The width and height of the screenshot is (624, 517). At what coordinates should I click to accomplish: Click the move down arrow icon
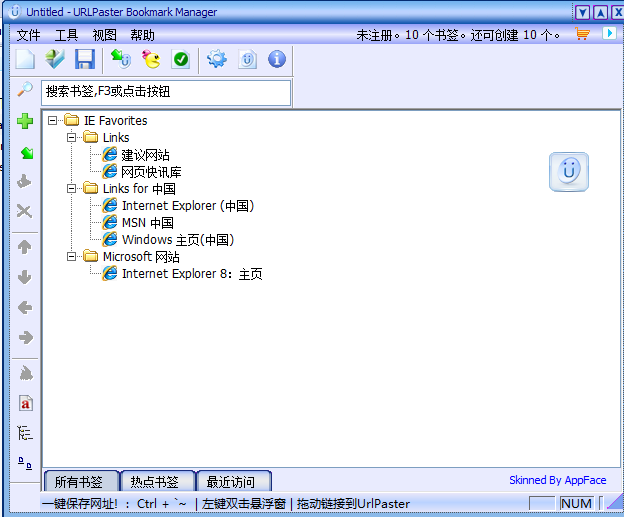(x=25, y=277)
